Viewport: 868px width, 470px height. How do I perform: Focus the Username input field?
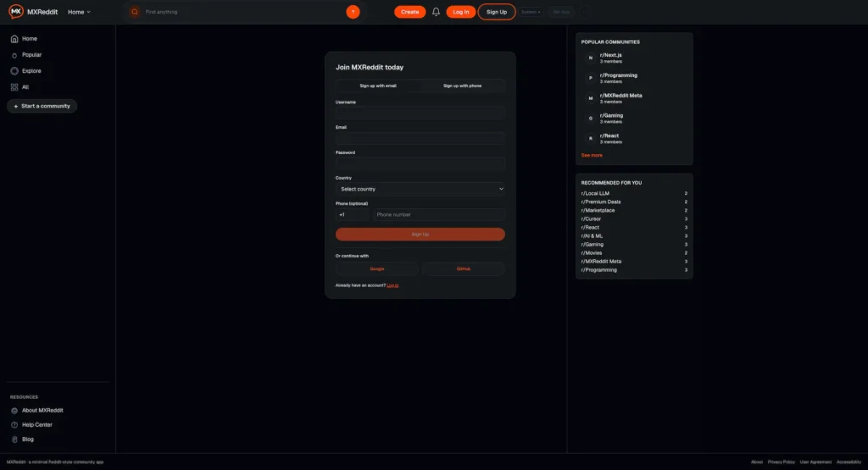click(x=420, y=113)
